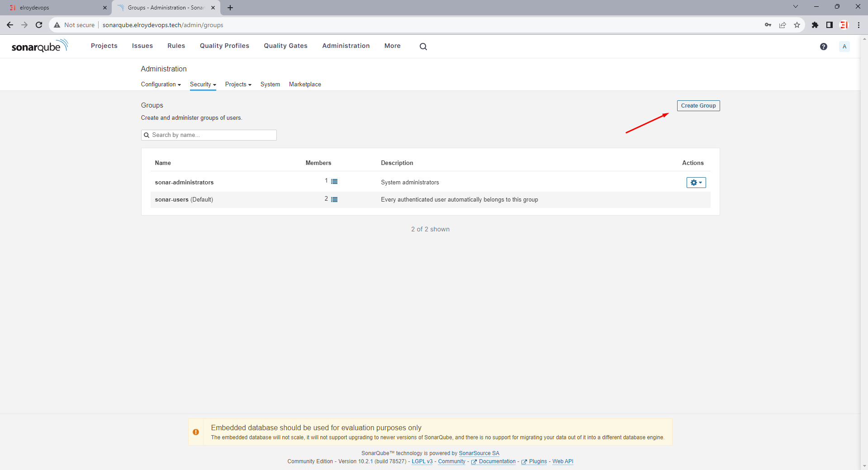Viewport: 868px width, 470px height.
Task: Open the Community footer link
Action: 451,461
